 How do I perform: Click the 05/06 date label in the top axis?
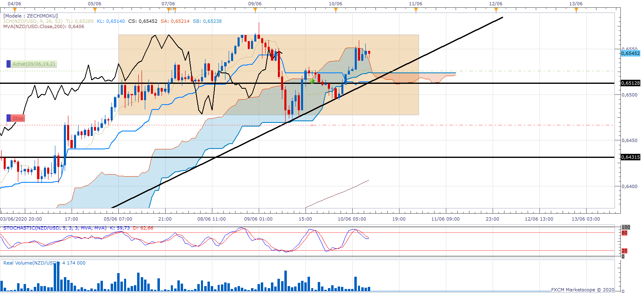click(95, 4)
